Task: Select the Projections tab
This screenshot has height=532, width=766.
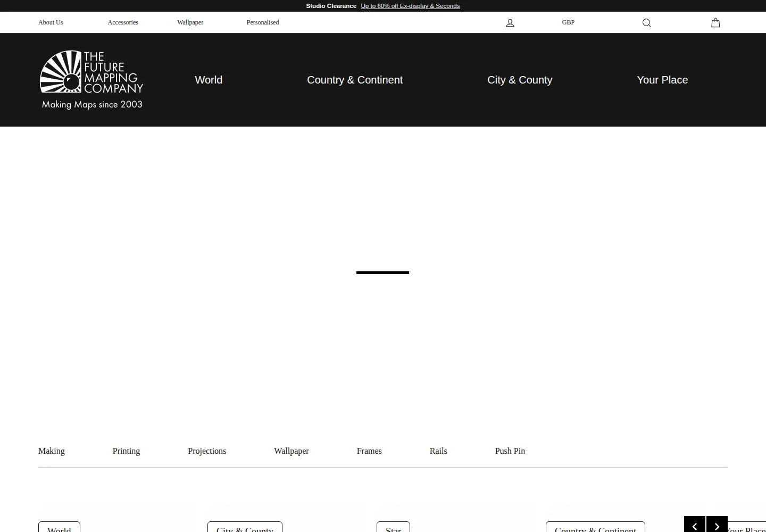Action: click(207, 451)
